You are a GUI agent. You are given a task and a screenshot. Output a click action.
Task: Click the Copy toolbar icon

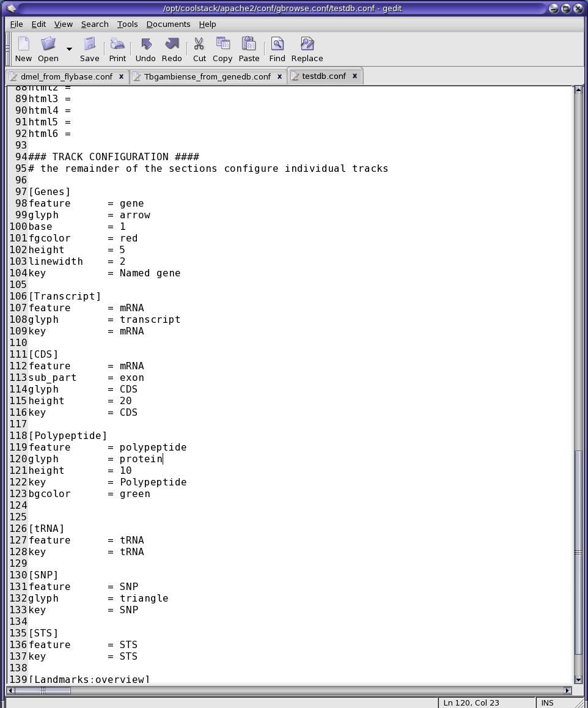click(222, 49)
